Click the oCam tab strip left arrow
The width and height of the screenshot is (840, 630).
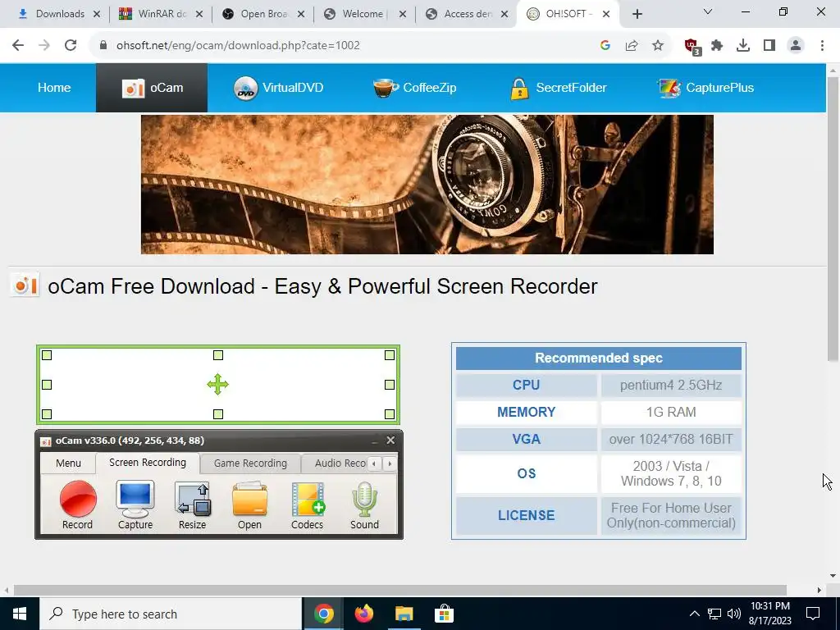coord(374,463)
